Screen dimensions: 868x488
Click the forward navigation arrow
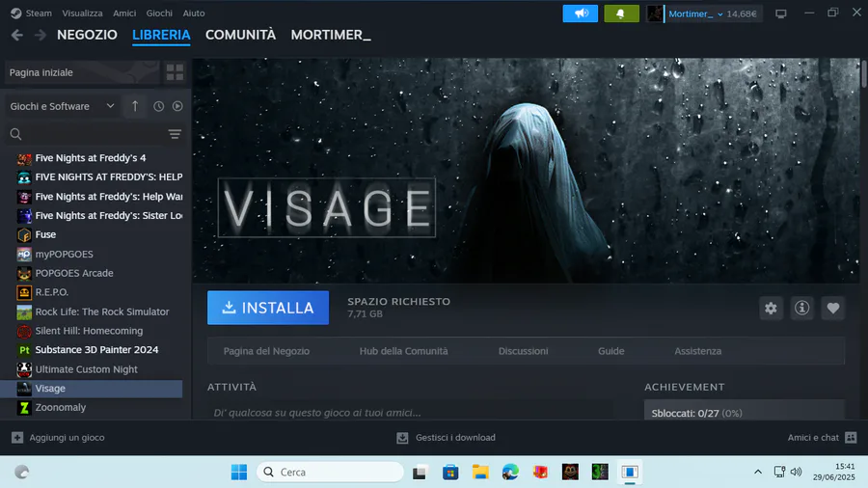[41, 35]
